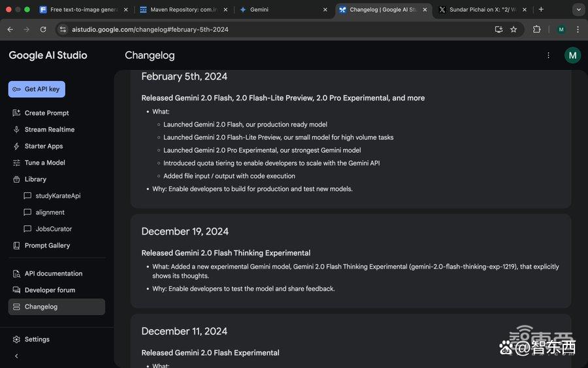This screenshot has height=368, width=588.
Task: Click the microphone Stream Realtime icon
Action: pyautogui.click(x=16, y=129)
